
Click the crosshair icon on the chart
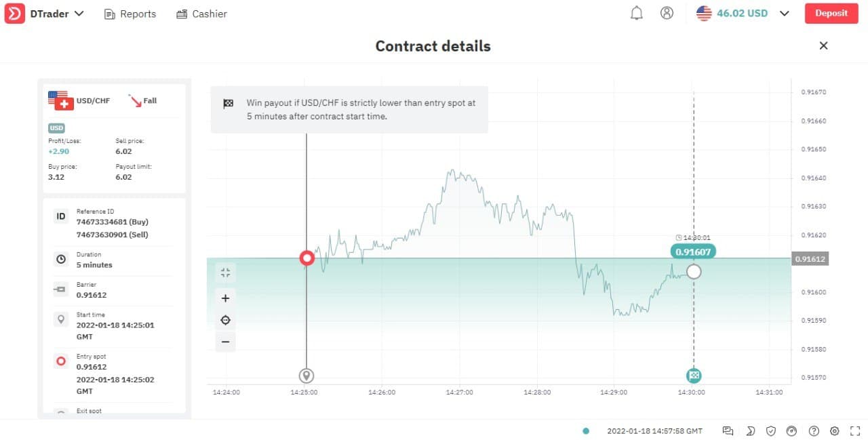226,320
